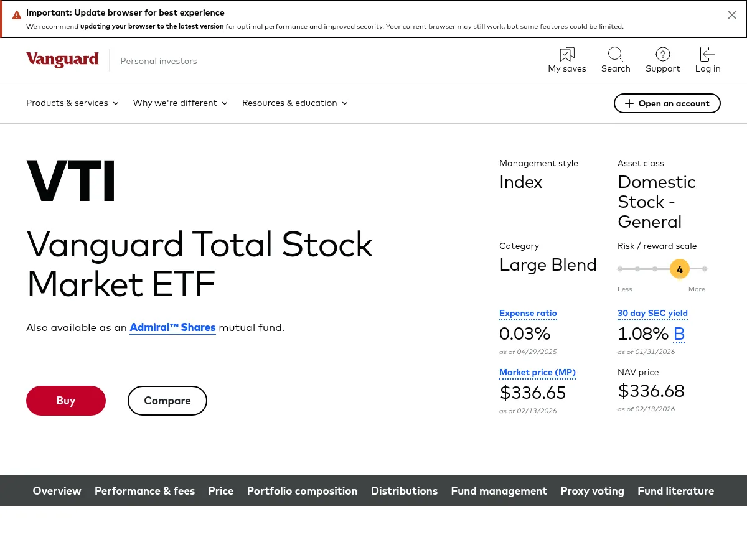Click the Compare button

167,400
